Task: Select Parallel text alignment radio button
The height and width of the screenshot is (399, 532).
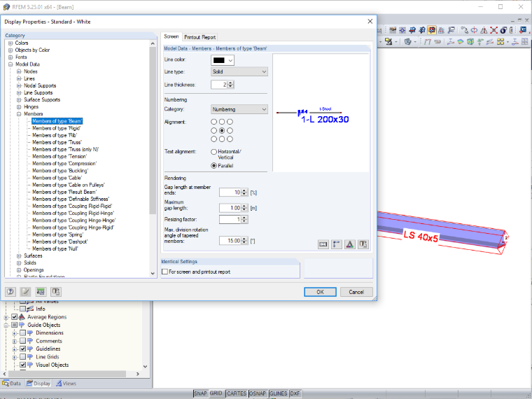Action: (x=213, y=166)
